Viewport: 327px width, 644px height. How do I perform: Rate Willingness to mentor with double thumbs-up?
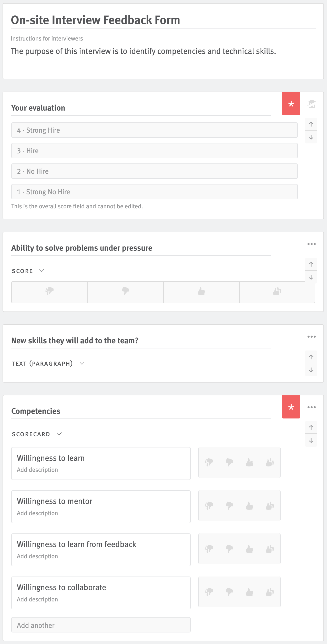click(x=270, y=505)
